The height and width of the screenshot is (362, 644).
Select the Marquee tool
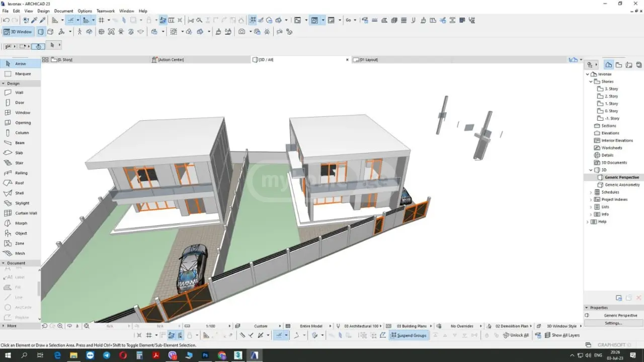tap(20, 74)
